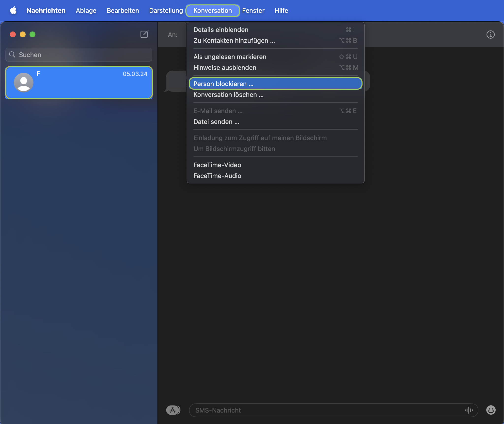
Task: Open the conversation details info icon
Action: (490, 35)
